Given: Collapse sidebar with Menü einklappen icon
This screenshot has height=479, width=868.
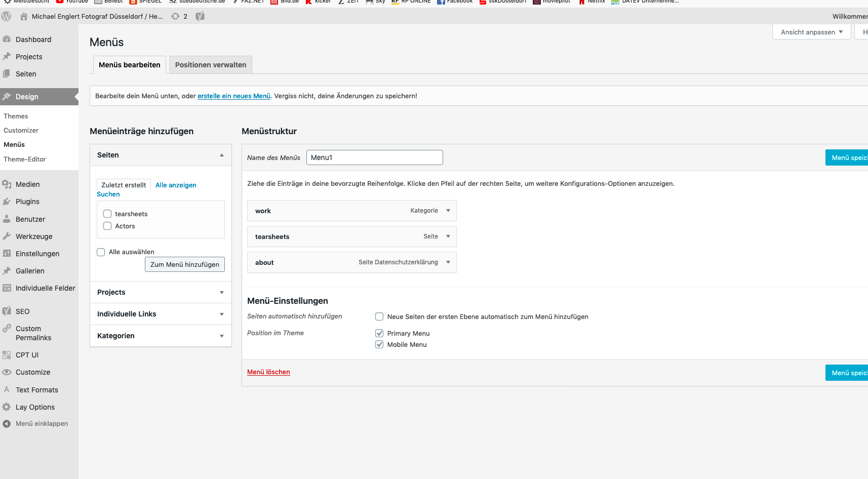Looking at the screenshot, I should (x=7, y=424).
